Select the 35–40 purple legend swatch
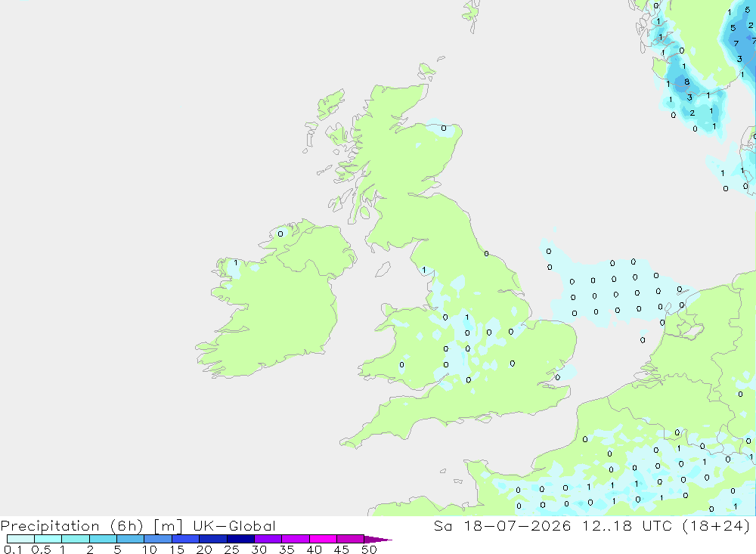This screenshot has width=756, height=554. 296,539
